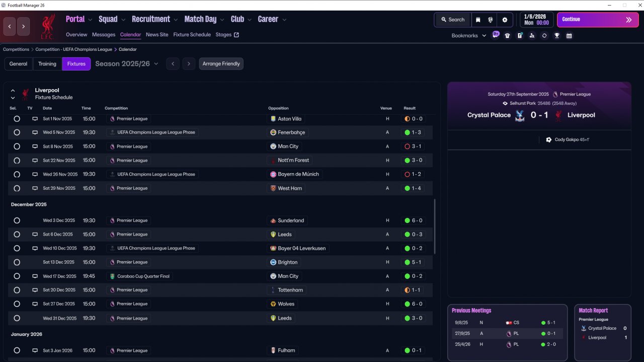
Task: Open the 25/4/26 previous meeting row
Action: [507, 344]
